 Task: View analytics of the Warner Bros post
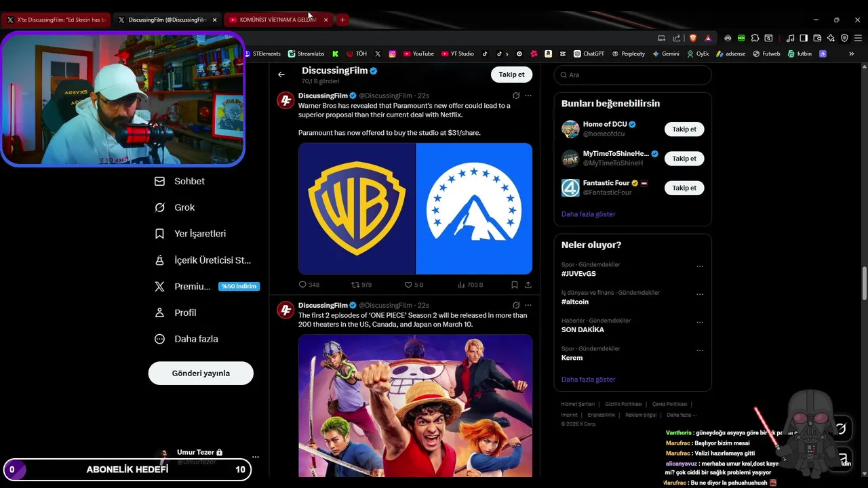click(471, 285)
